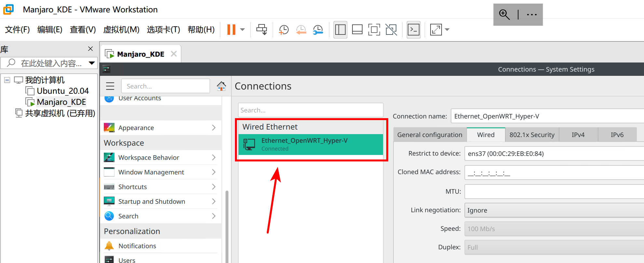
Task: Take a snapshot of the VM
Action: [284, 30]
